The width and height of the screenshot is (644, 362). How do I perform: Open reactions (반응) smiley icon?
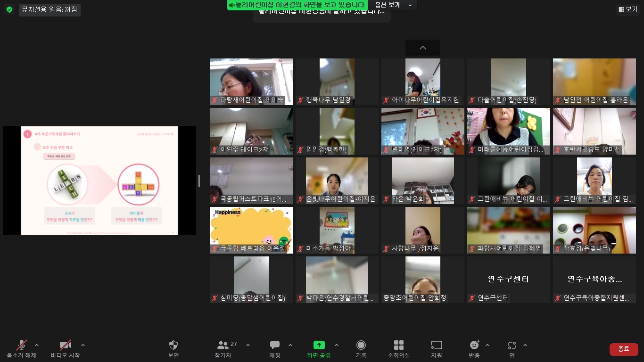474,345
